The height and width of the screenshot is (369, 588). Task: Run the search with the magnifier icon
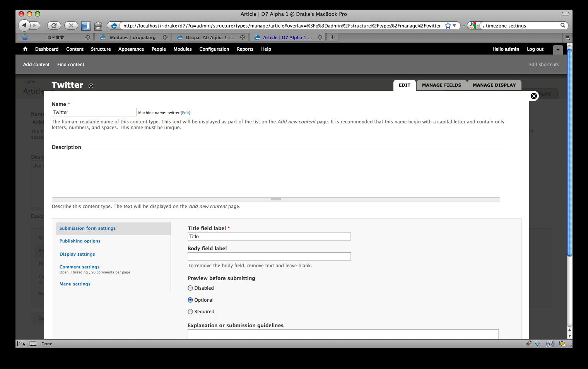click(563, 26)
